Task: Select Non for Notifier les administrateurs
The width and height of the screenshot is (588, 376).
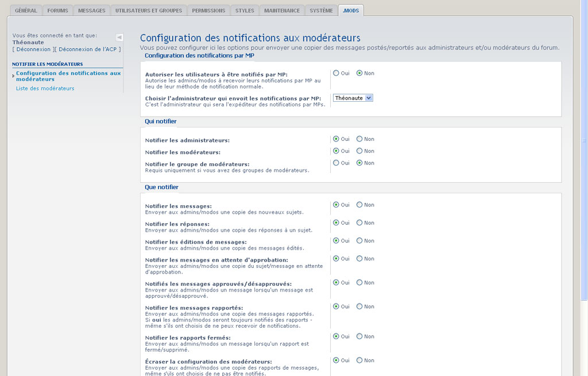Action: (x=359, y=139)
